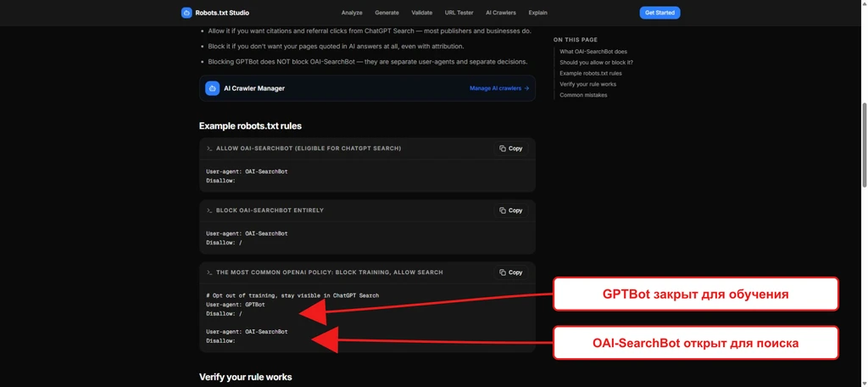Click the page vertical scrollbar thumb

tap(864, 147)
